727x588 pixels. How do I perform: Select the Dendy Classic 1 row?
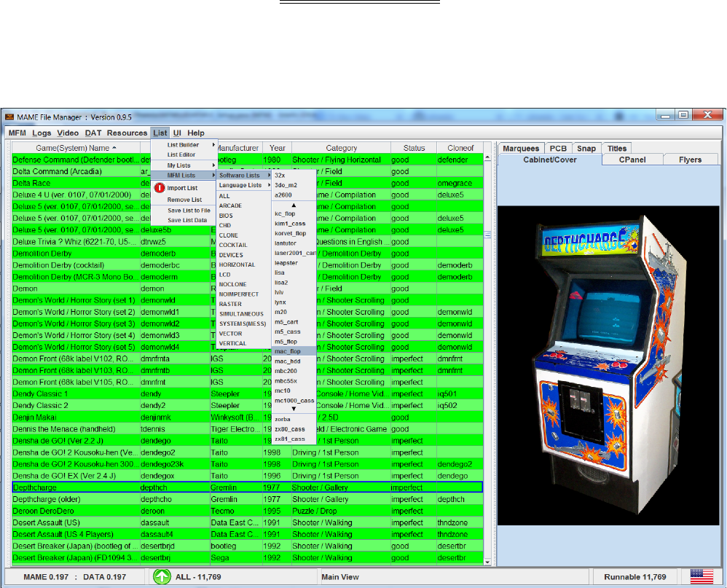click(247, 393)
